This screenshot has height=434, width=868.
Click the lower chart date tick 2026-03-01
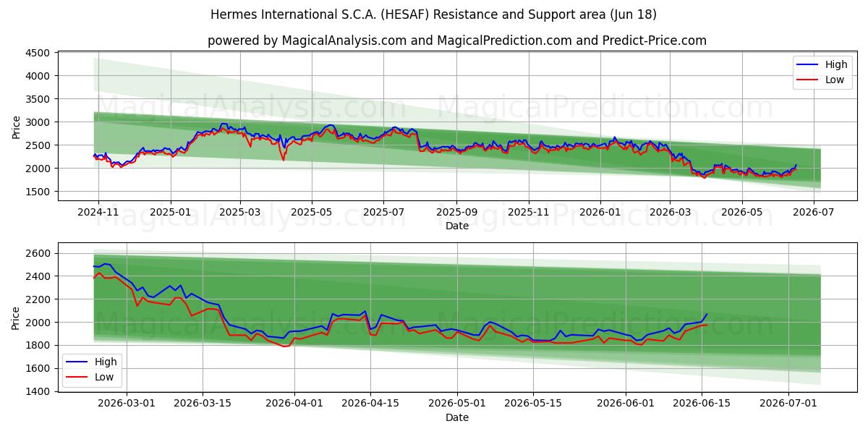[x=127, y=404]
